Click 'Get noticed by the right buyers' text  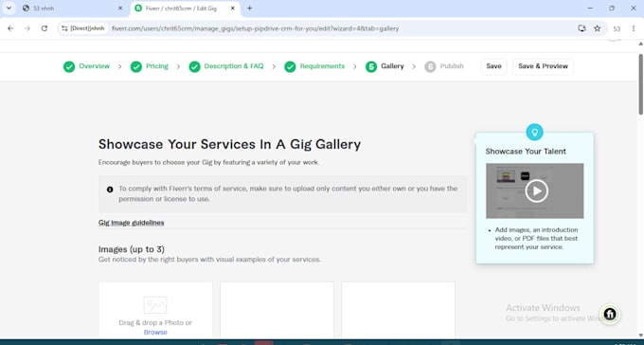(x=209, y=260)
